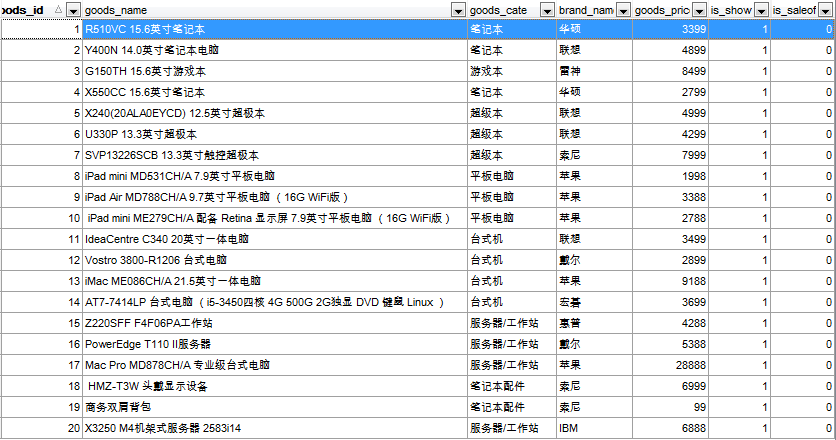Select brand cell 惠普

pos(594,323)
